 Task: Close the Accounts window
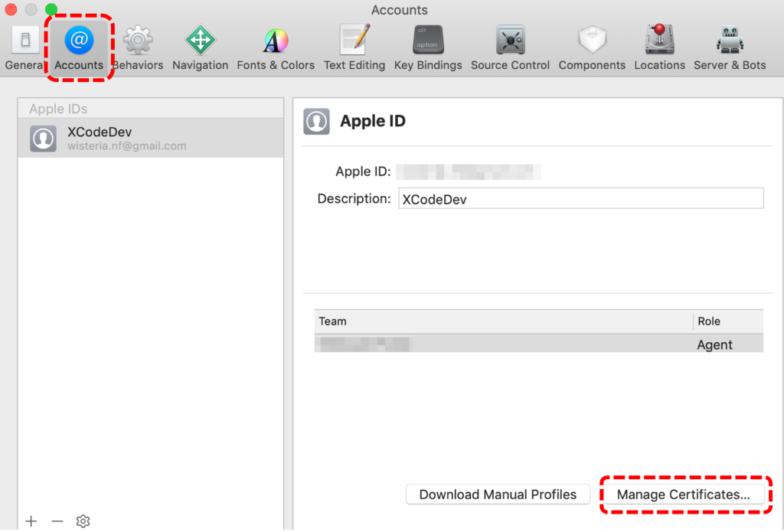[11, 9]
